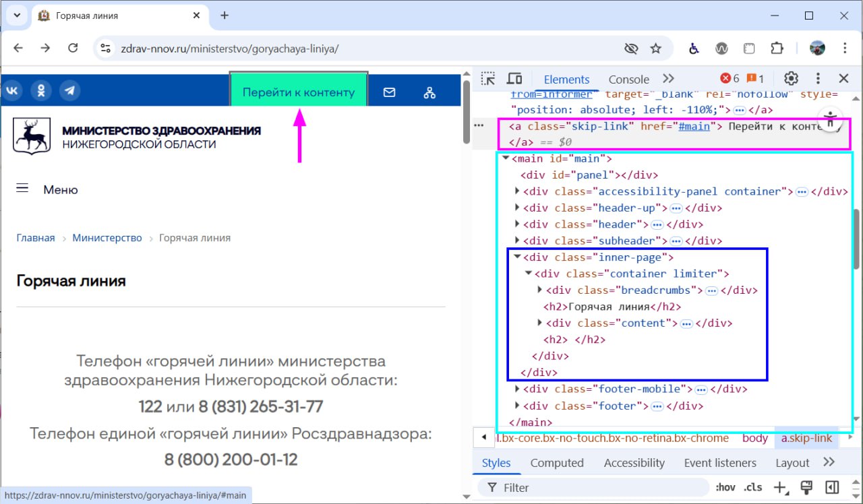Collapse the inner-page div node
Viewport: 863px width, 504px height.
pos(517,257)
